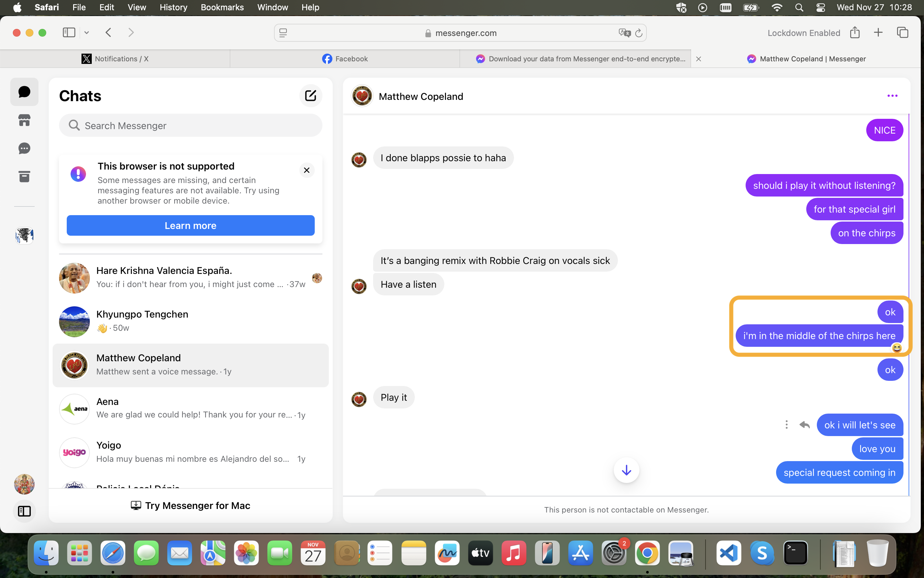The image size is (924, 578).
Task: Click the Learn more button
Action: click(191, 225)
